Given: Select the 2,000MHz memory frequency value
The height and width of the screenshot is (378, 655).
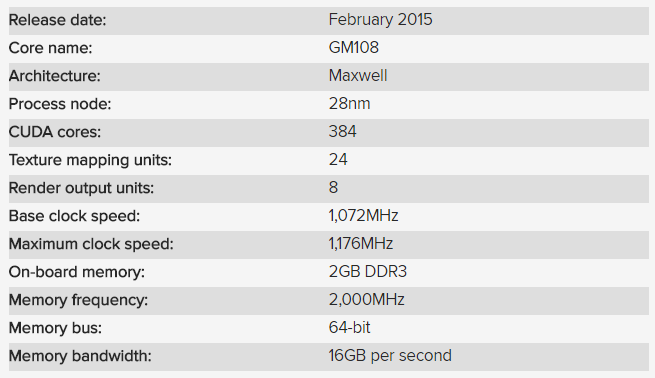Looking at the screenshot, I should [367, 299].
